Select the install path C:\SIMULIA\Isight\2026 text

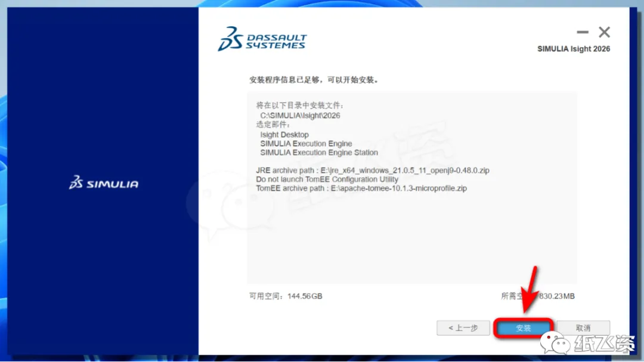(x=300, y=116)
